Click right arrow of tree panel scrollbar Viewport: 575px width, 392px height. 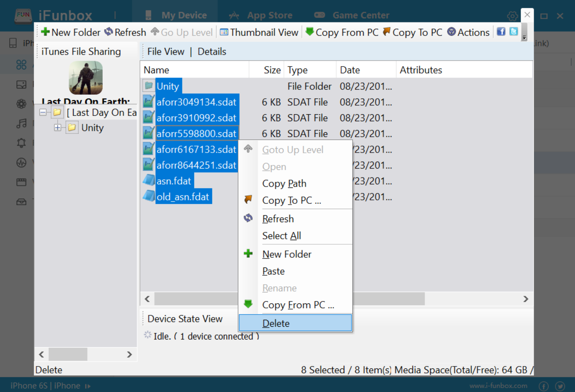[130, 354]
